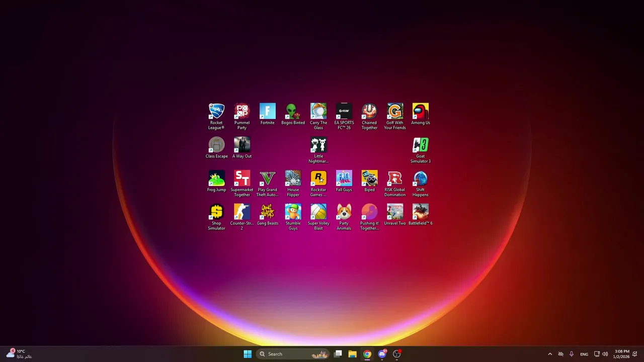Select the Gang Beasts icon

(x=268, y=215)
